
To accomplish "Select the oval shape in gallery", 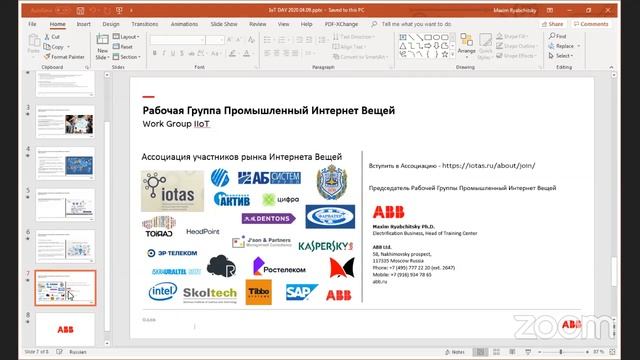I will tap(436, 37).
